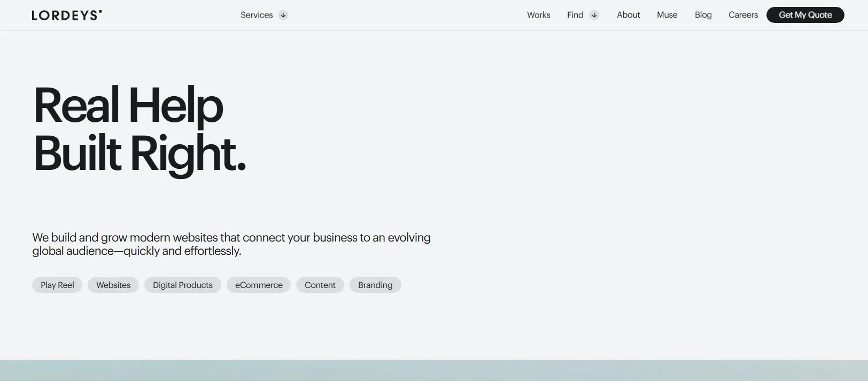Open the Careers page
The width and height of the screenshot is (868, 381).
point(743,15)
